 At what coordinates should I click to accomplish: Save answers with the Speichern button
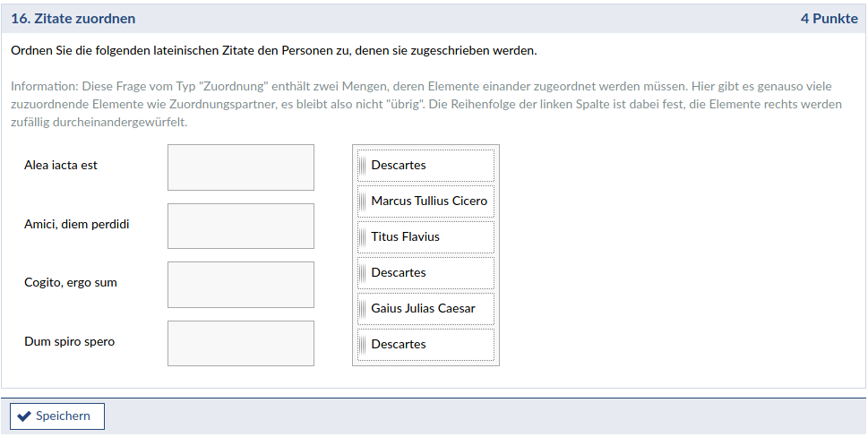57,416
